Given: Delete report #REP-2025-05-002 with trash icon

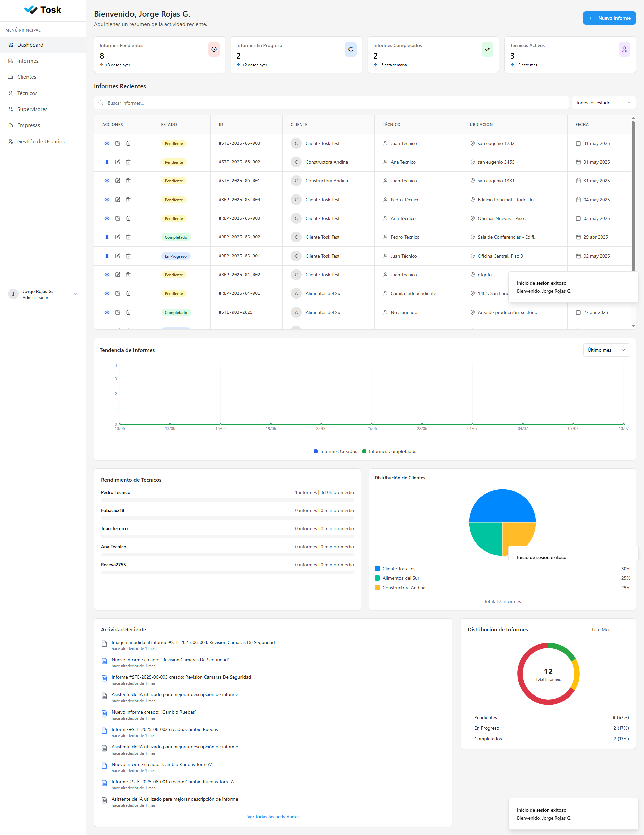Looking at the screenshot, I should tap(128, 237).
